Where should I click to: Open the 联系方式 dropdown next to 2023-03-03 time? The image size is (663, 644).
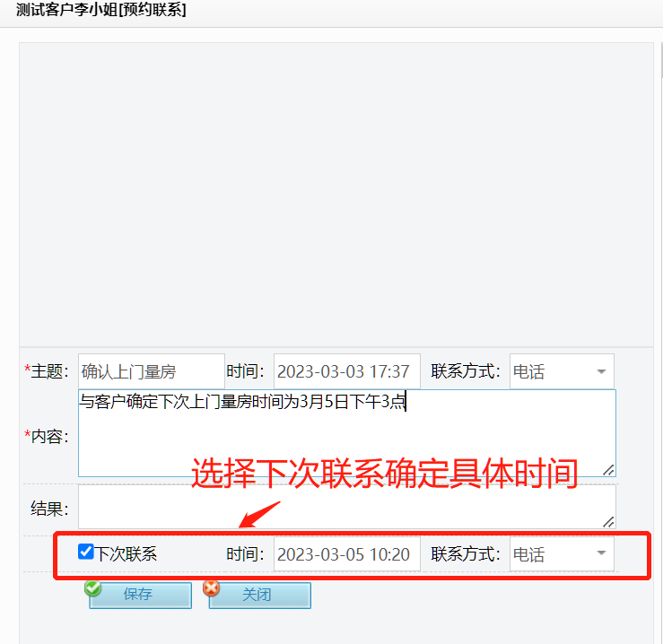562,371
